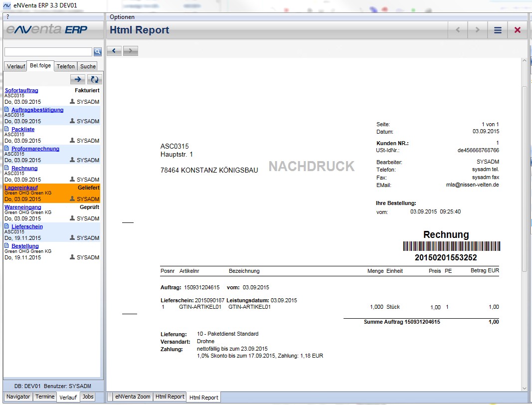Image resolution: width=532 pixels, height=405 pixels.
Task: Click the back arrow in report toolbar
Action: (x=114, y=50)
